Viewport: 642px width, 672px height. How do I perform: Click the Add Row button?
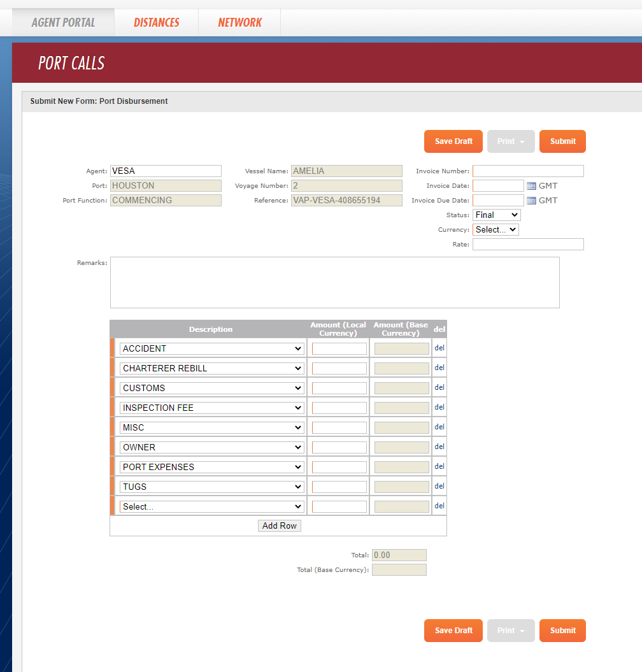279,525
